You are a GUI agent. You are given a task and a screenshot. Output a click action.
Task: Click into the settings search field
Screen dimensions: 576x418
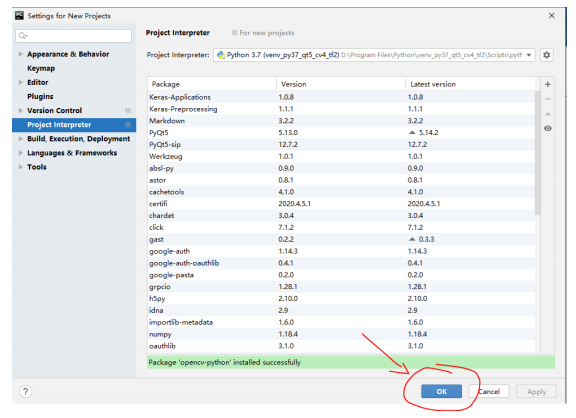click(x=73, y=36)
